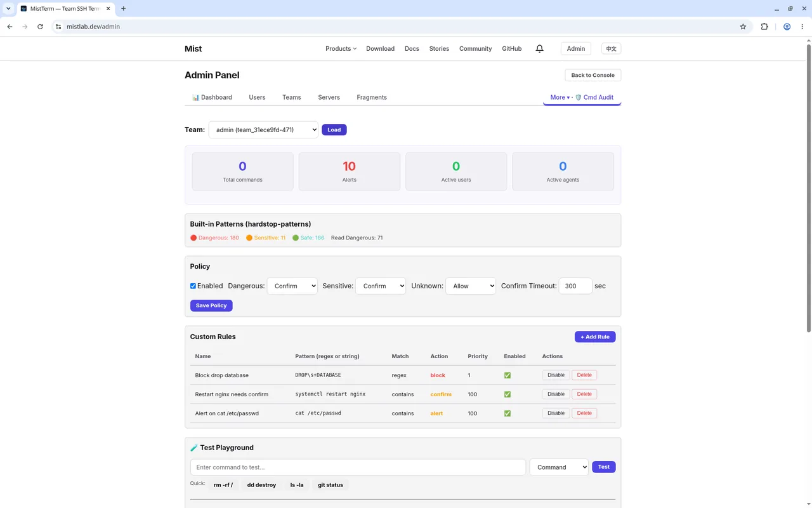812x508 pixels.
Task: Switch to the Servers tab
Action: (x=329, y=97)
